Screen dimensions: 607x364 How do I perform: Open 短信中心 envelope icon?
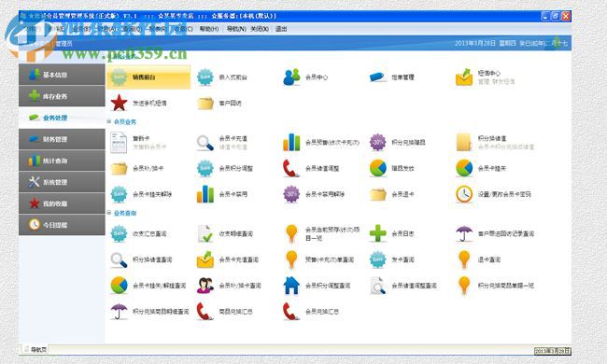tap(464, 77)
